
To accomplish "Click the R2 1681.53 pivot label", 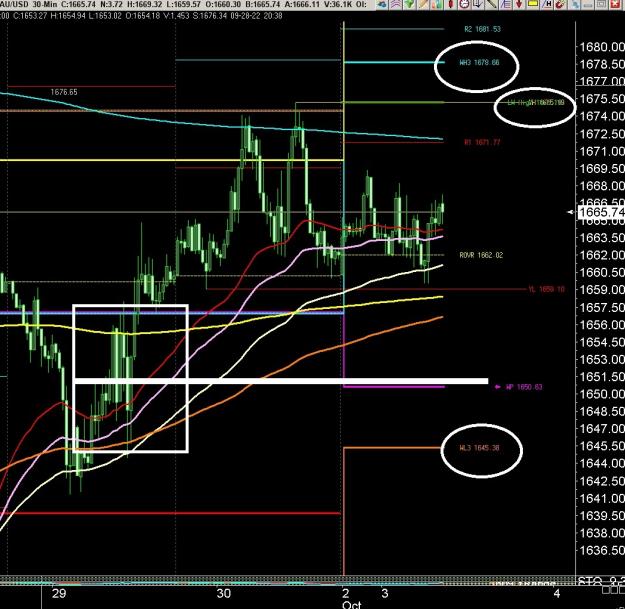I will tap(482, 29).
